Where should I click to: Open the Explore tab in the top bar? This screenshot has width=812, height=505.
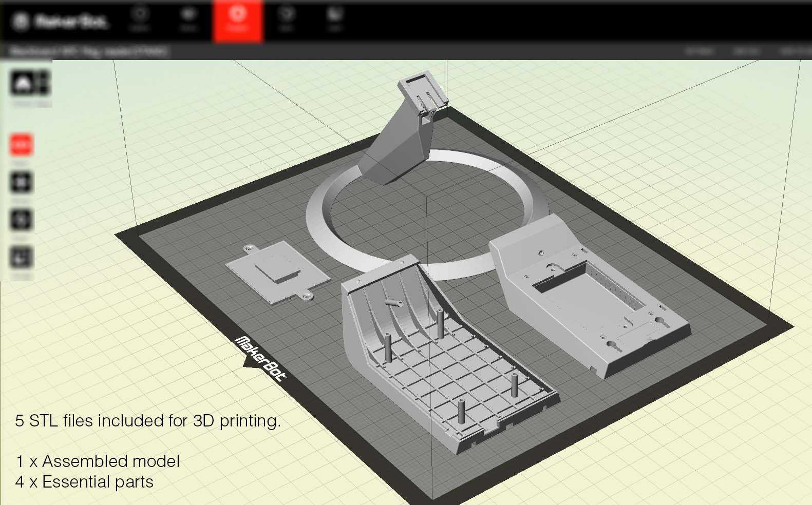click(x=139, y=18)
